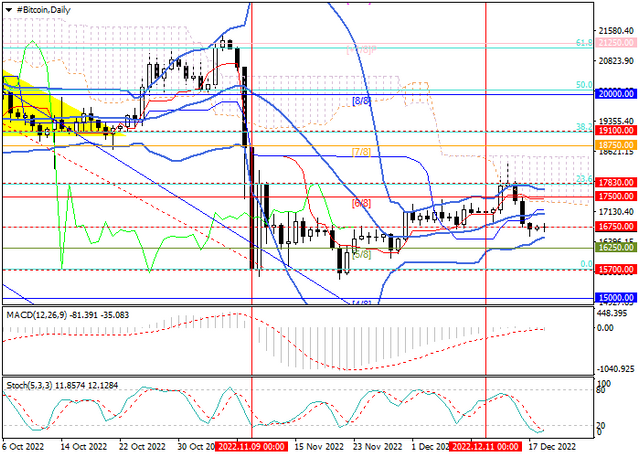The width and height of the screenshot is (640, 457).
Task: Select the 21250.00 pink price label
Action: point(616,42)
